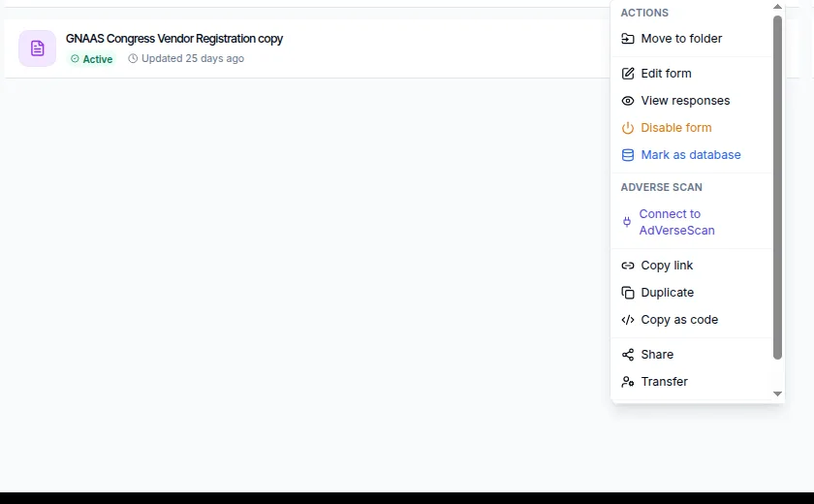
Task: Click the ACTIONS section header
Action: [644, 13]
